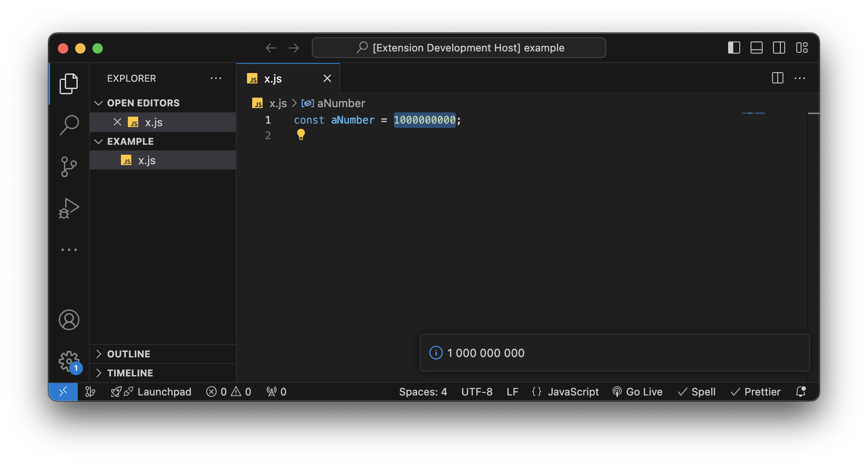Start Go Live server

tap(637, 392)
